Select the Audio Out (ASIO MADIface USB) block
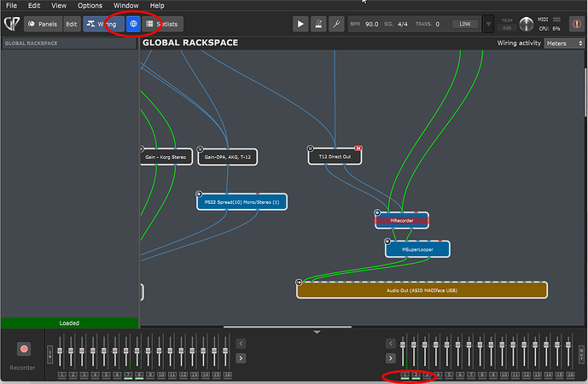 [x=422, y=290]
